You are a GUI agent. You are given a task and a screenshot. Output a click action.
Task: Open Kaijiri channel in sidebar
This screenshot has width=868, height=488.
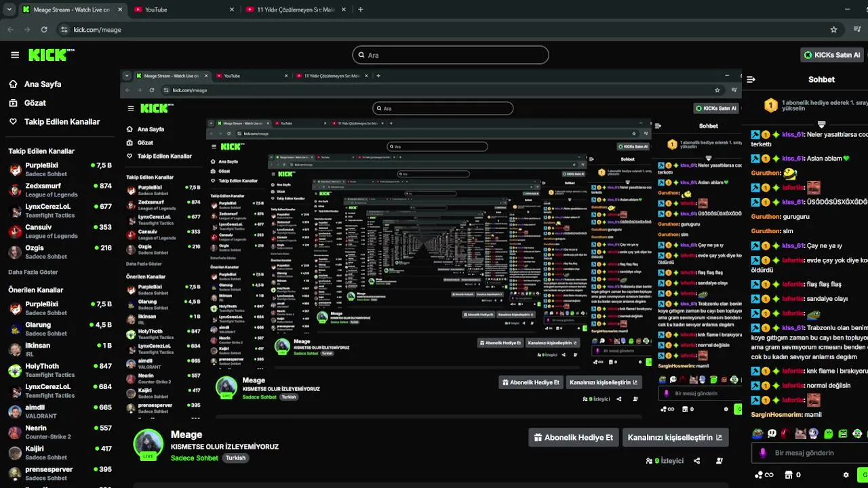click(x=60, y=453)
